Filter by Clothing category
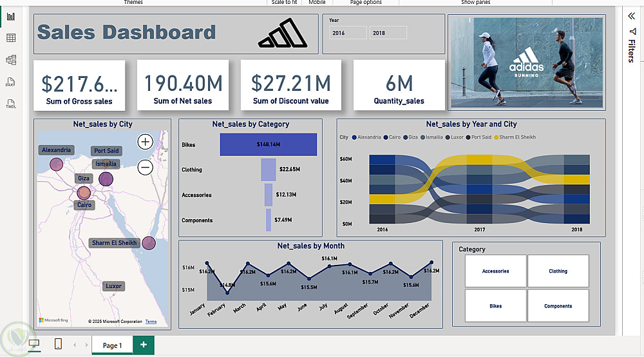This screenshot has width=644, height=357. [558, 271]
